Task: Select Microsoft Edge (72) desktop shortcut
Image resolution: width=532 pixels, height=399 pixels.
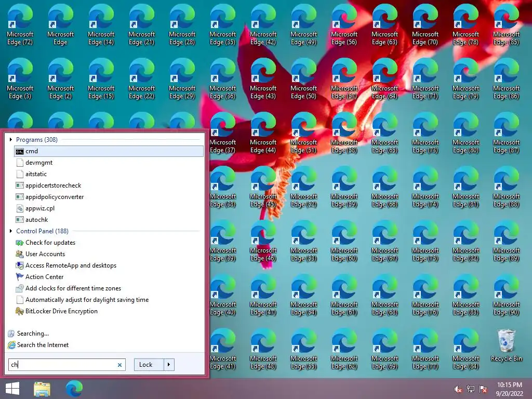Action: (x=20, y=25)
